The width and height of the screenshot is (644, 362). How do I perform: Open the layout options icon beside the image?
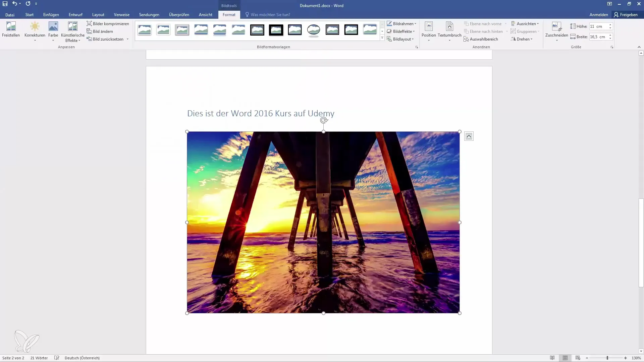(x=469, y=136)
